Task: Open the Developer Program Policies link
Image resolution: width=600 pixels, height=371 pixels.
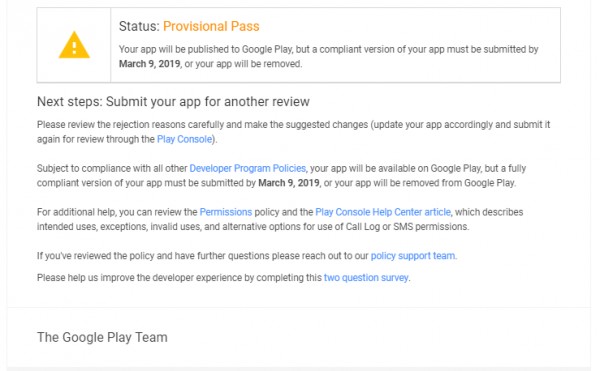Action: 248,168
